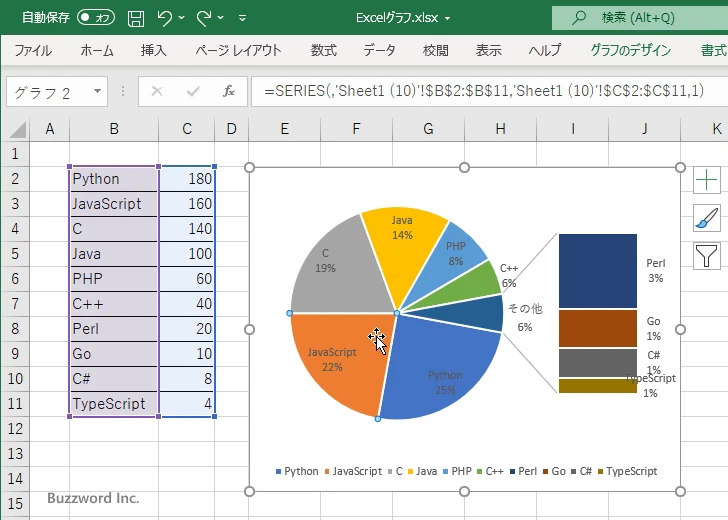Open Customize Quick Access Toolbar menu
Screen dimensions: 728x520
pyautogui.click(x=242, y=18)
